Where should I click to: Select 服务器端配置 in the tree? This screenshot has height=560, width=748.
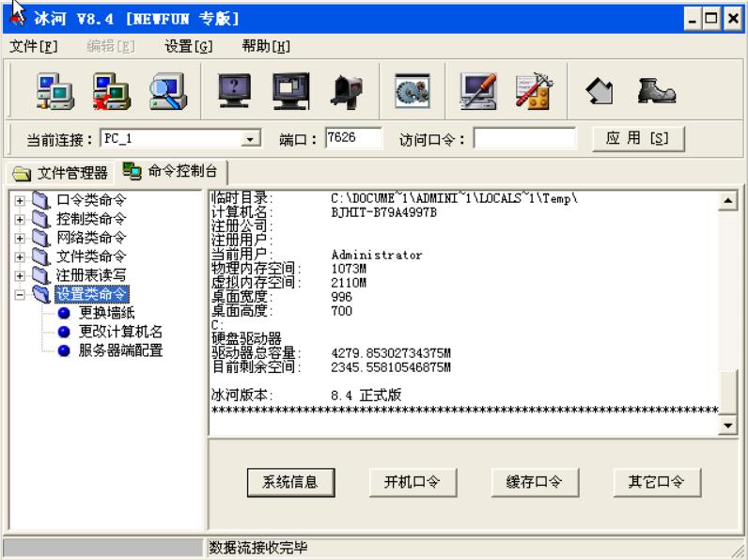pos(120,350)
